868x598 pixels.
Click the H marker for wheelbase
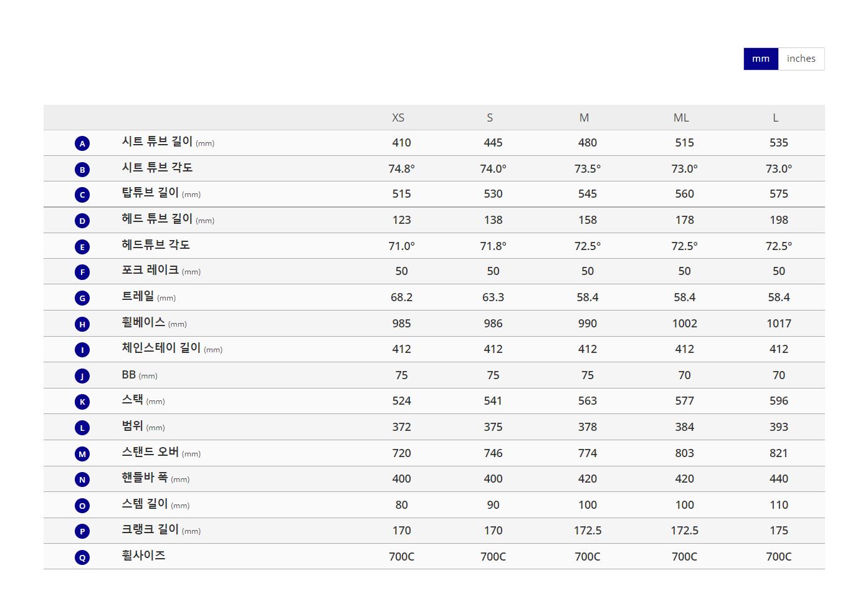(x=82, y=324)
